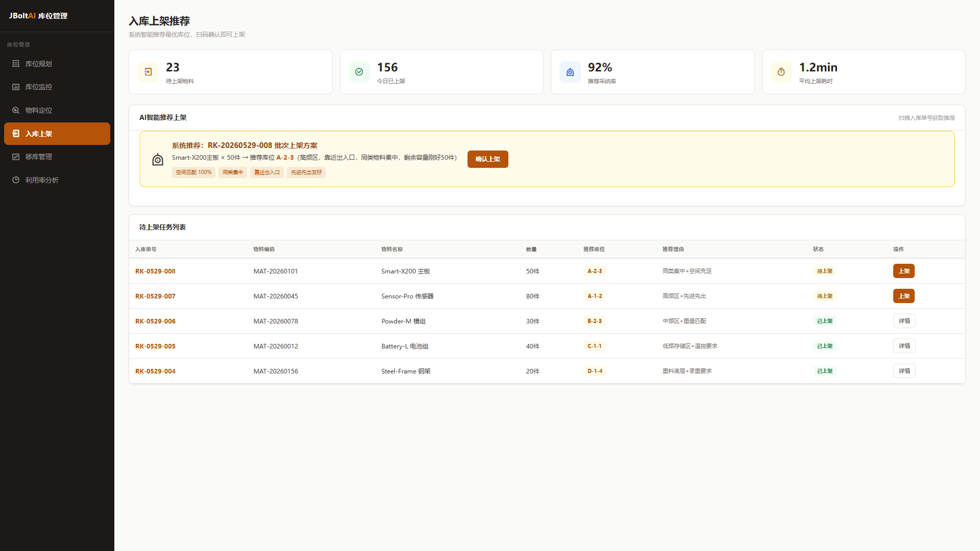
Task: Click material name Powder-M 模组
Action: coord(403,321)
